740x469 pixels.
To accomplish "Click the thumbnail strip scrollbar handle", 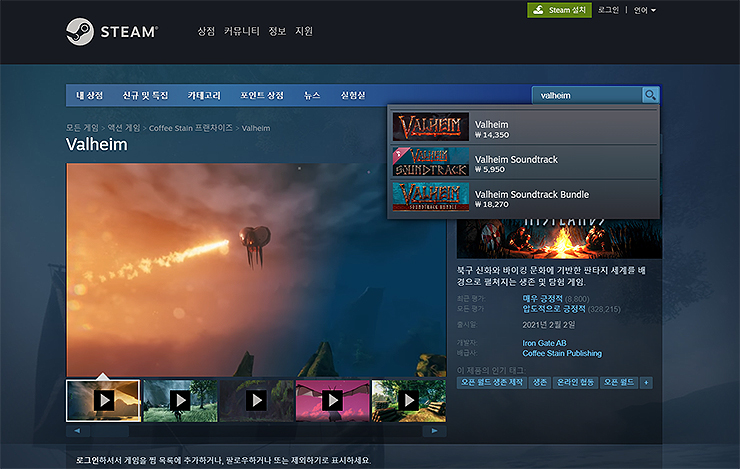I will tap(110, 431).
